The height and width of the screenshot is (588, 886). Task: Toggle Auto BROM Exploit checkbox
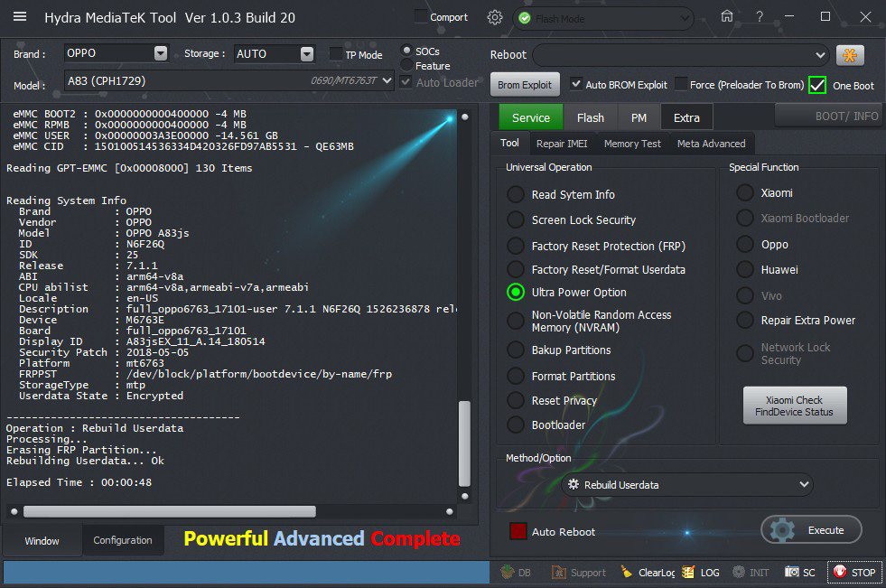click(575, 84)
